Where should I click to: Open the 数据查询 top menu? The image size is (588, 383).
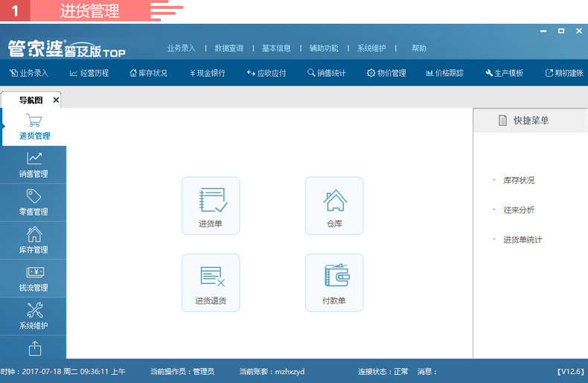coord(229,48)
